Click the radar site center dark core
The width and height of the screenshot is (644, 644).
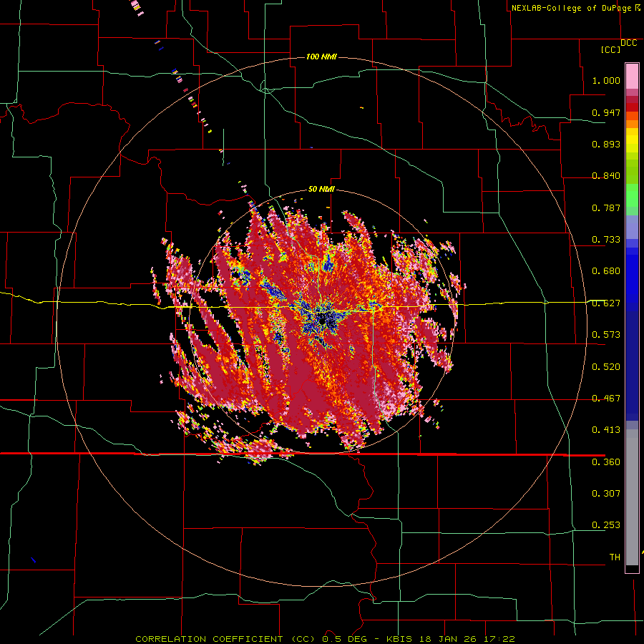(x=324, y=320)
